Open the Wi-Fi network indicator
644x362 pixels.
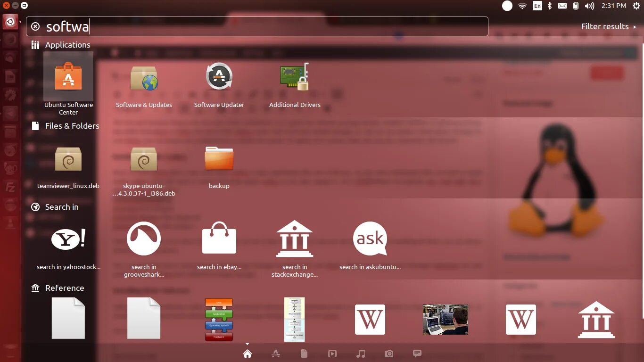click(x=522, y=6)
